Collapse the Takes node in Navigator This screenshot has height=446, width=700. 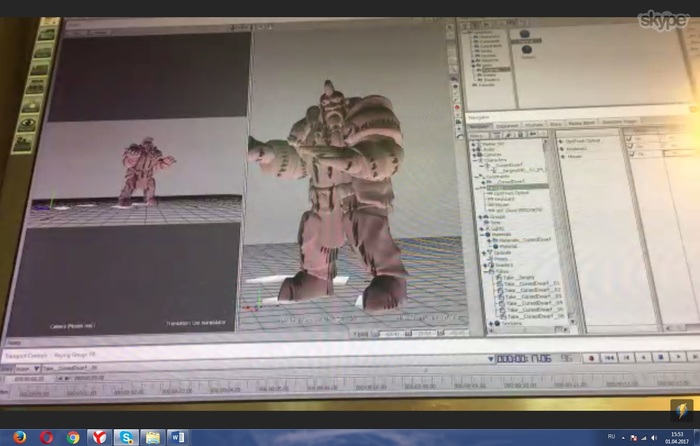point(487,271)
